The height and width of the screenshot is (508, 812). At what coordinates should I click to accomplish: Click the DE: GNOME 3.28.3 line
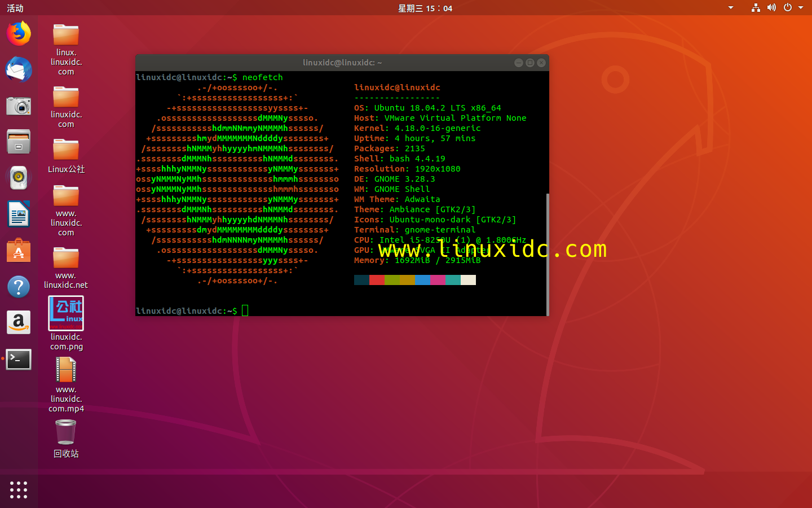coord(395,179)
